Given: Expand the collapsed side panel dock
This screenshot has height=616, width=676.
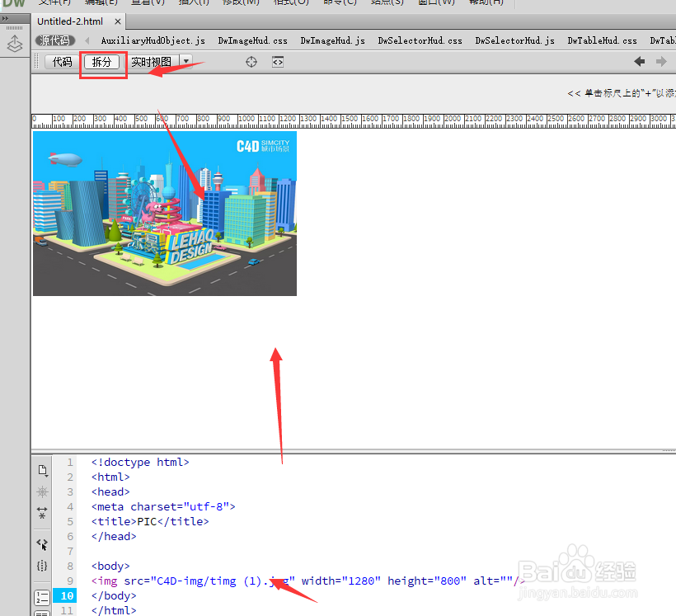Looking at the screenshot, I should pos(5,18).
